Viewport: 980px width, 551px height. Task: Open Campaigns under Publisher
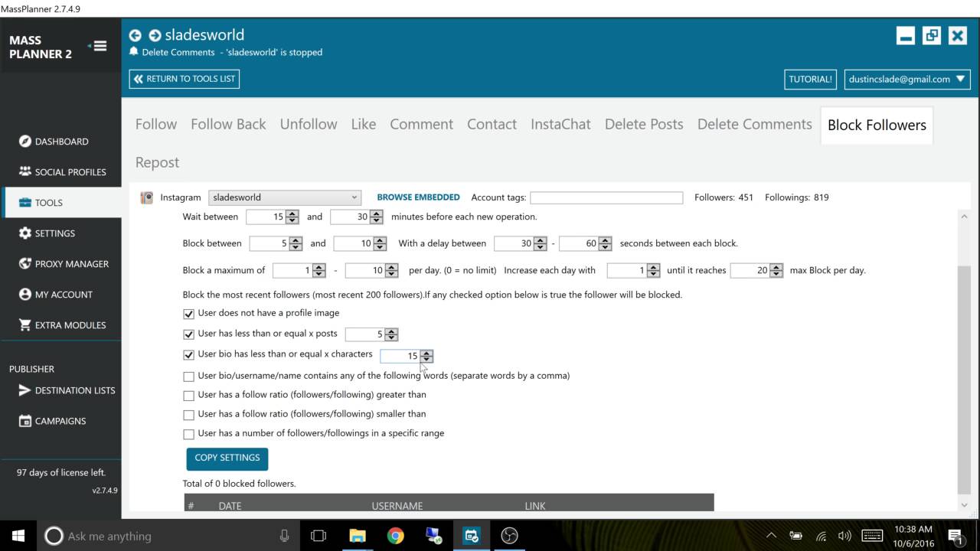52,421
